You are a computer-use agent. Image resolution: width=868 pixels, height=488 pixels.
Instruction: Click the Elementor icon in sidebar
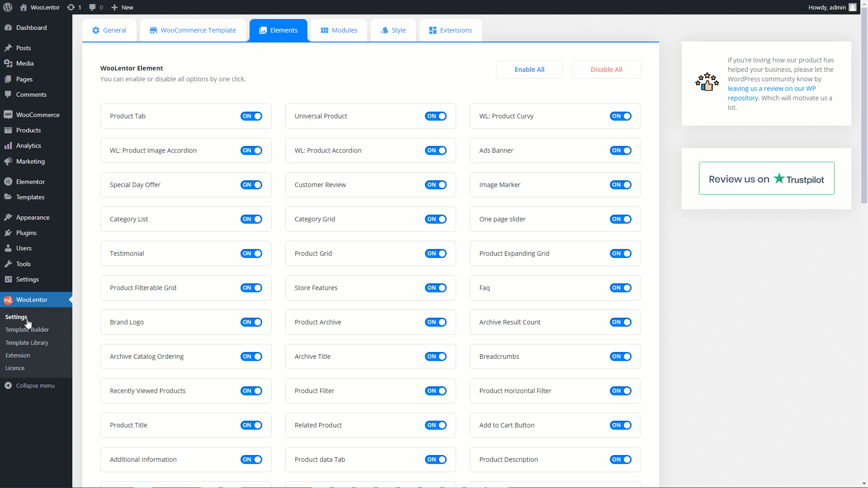point(8,181)
